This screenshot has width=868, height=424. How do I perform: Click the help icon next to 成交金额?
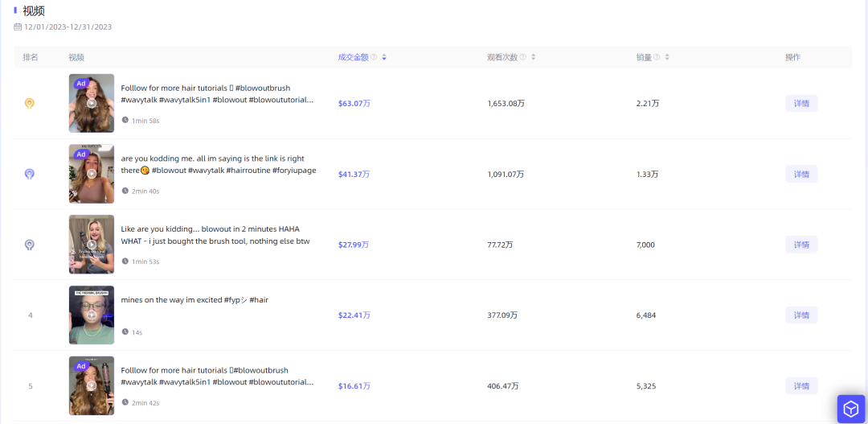point(374,57)
